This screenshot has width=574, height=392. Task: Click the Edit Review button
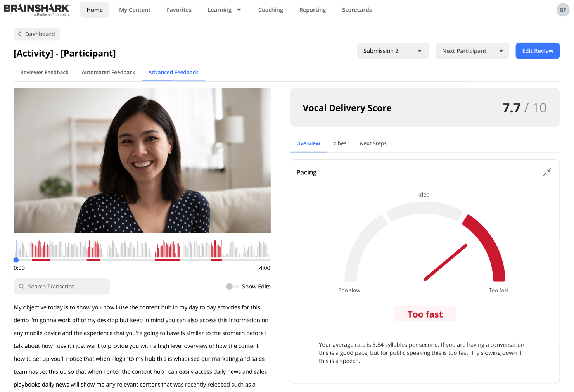(x=537, y=51)
